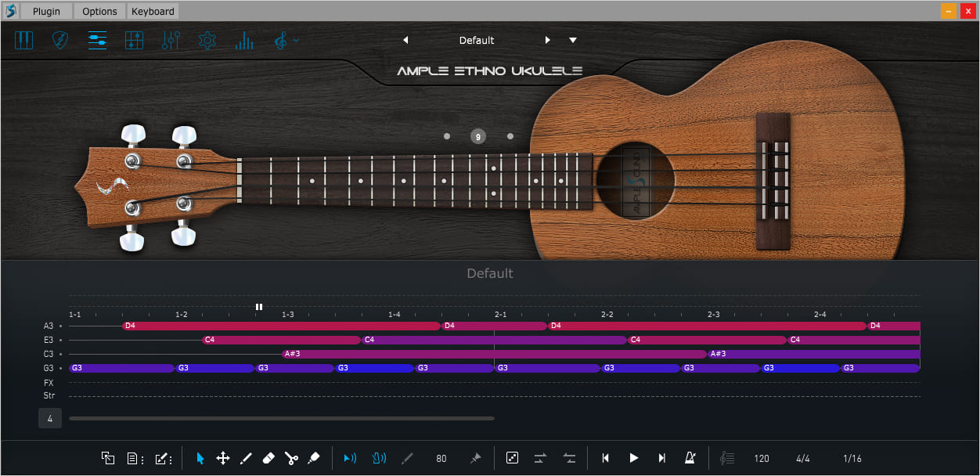Open the Tab player grid icon
Viewport: 980px width, 476px height.
(x=134, y=40)
